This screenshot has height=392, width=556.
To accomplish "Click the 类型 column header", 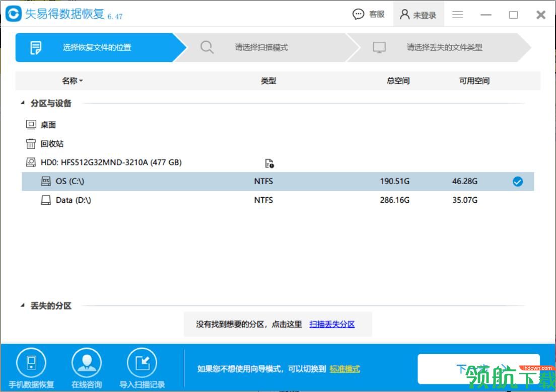I will coord(268,81).
